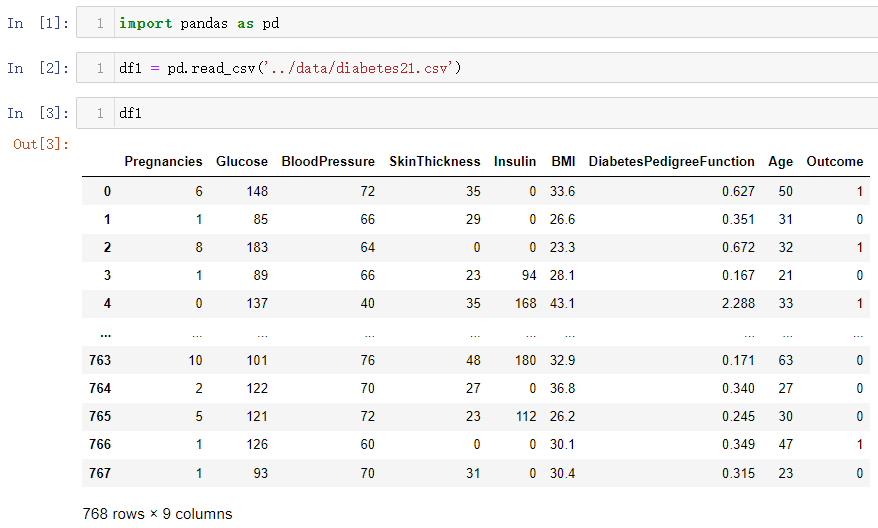This screenshot has width=878, height=528.
Task: Click row index 2
Action: (x=107, y=247)
